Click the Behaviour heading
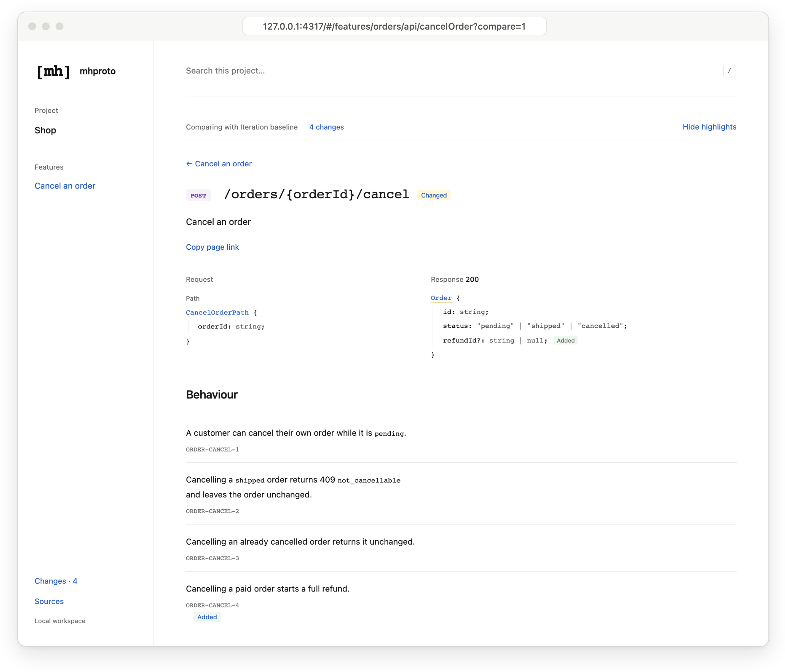 (x=211, y=395)
